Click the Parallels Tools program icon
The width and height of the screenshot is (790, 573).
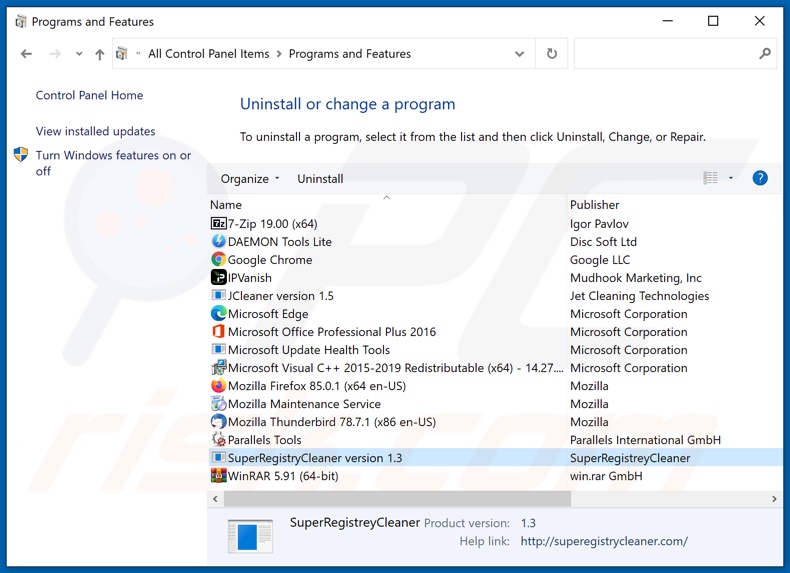(219, 439)
